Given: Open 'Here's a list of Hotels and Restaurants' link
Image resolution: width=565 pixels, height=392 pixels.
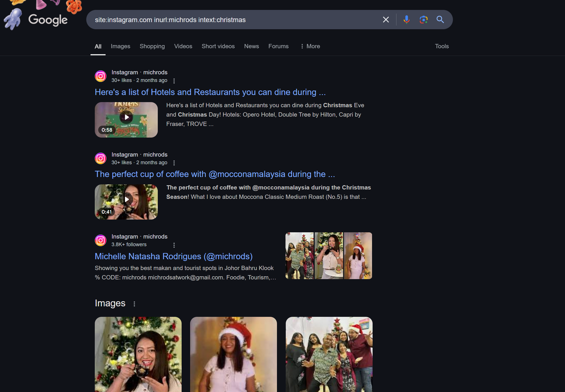Looking at the screenshot, I should [210, 92].
